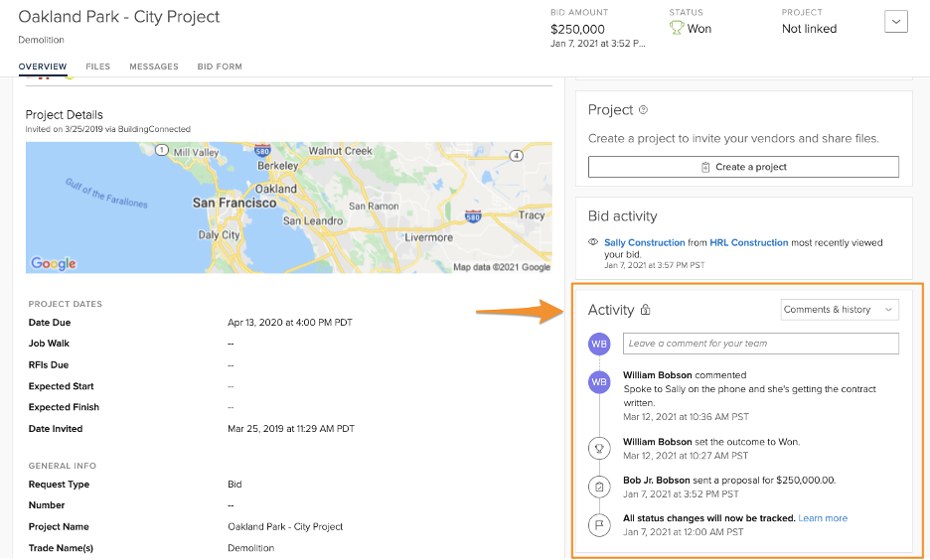The height and width of the screenshot is (560, 930).
Task: Open the Sally Construction link
Action: point(644,242)
